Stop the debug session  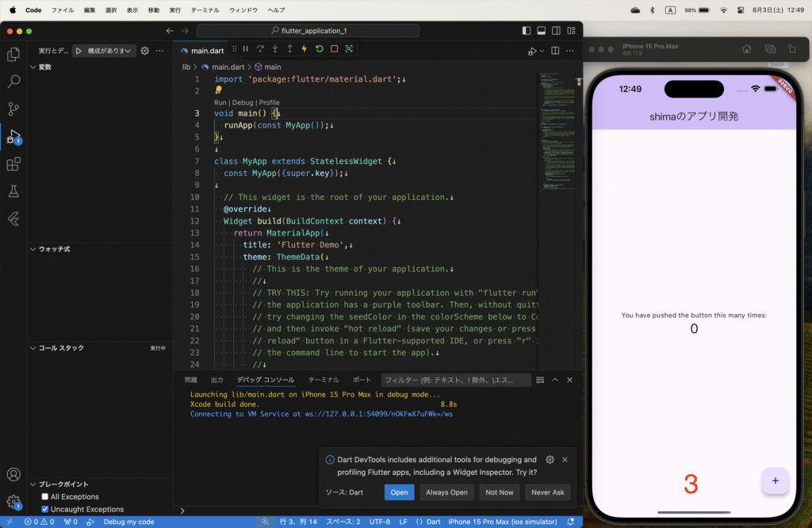click(x=335, y=49)
